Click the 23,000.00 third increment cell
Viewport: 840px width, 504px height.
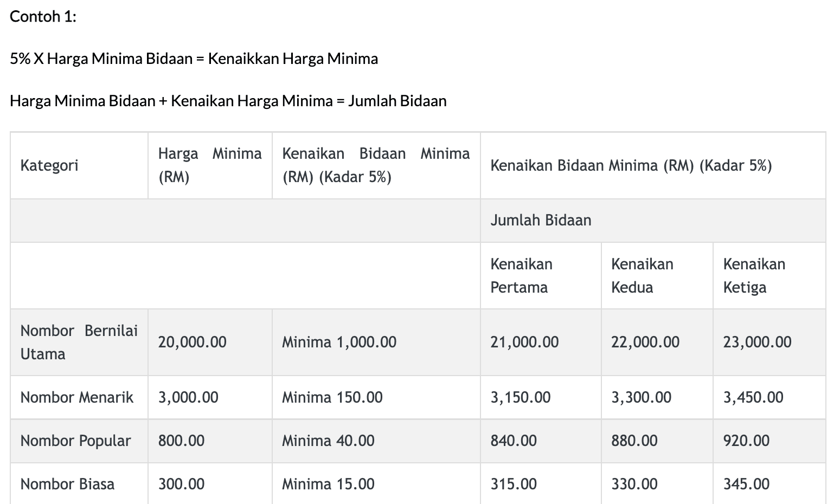[769, 342]
